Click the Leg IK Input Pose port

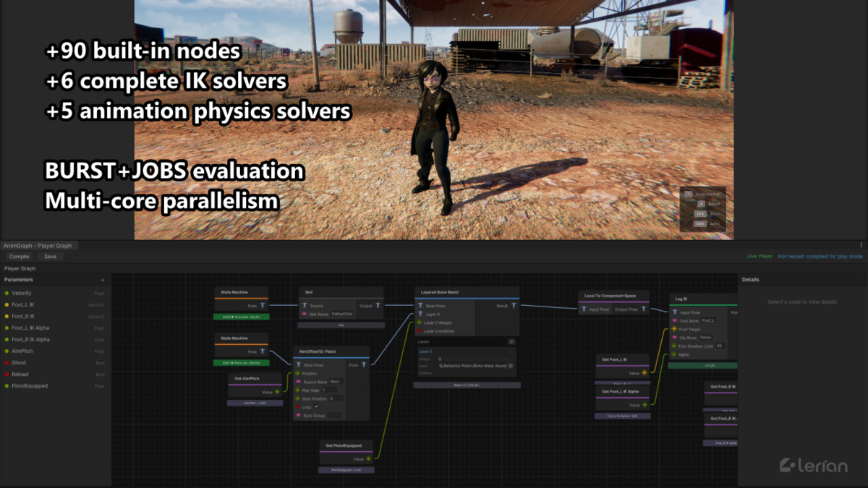click(674, 312)
